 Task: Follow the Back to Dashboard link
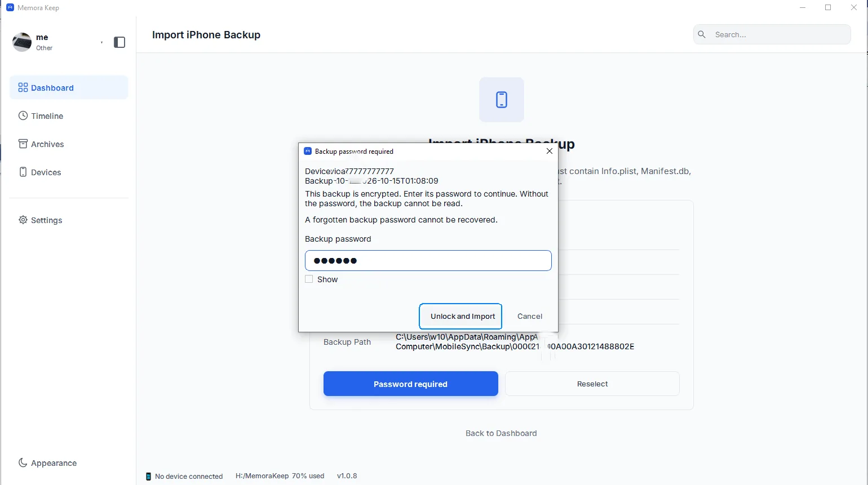click(x=501, y=433)
